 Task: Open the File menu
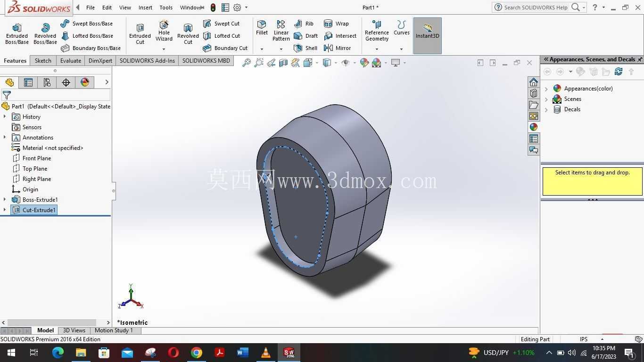coord(91,8)
